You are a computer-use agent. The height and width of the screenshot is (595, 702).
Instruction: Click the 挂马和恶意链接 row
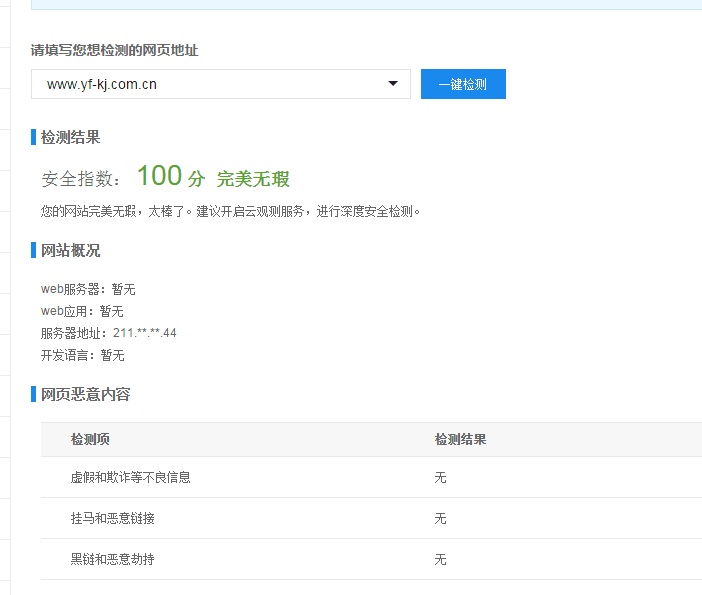372,518
